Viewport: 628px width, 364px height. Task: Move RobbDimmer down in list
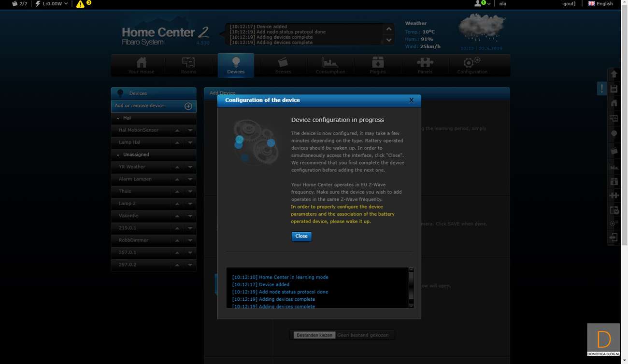point(190,240)
